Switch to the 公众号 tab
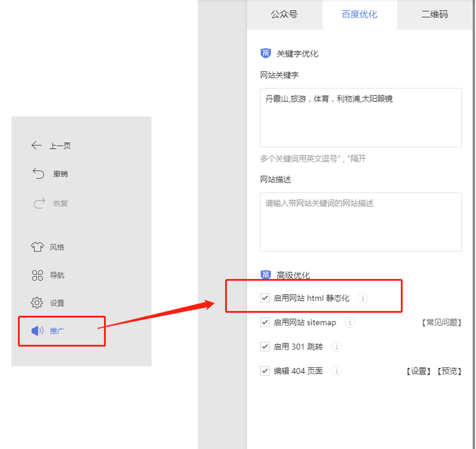The image size is (476, 449). [x=284, y=14]
